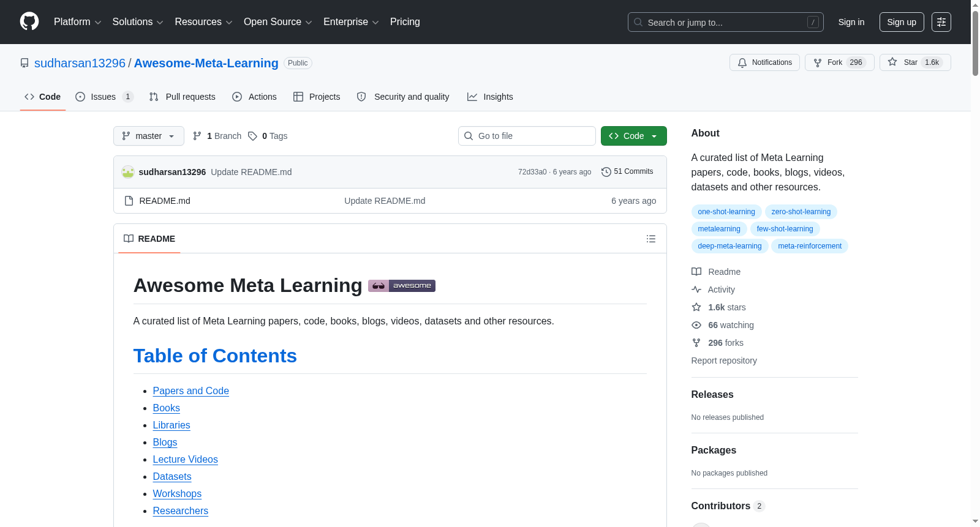This screenshot has width=980, height=527.
Task: Click the 72d33a0 commit hash
Action: 532,172
